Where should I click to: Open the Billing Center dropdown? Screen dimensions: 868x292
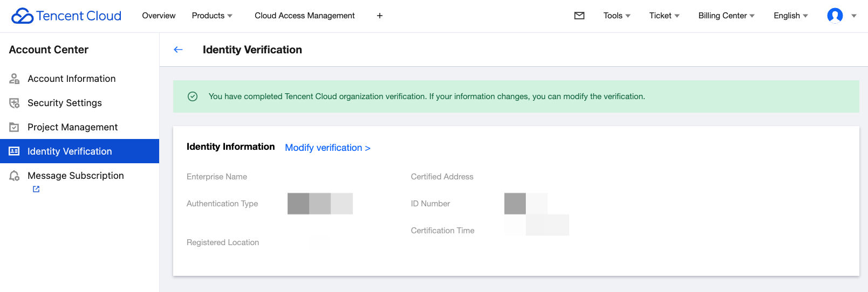pyautogui.click(x=726, y=16)
